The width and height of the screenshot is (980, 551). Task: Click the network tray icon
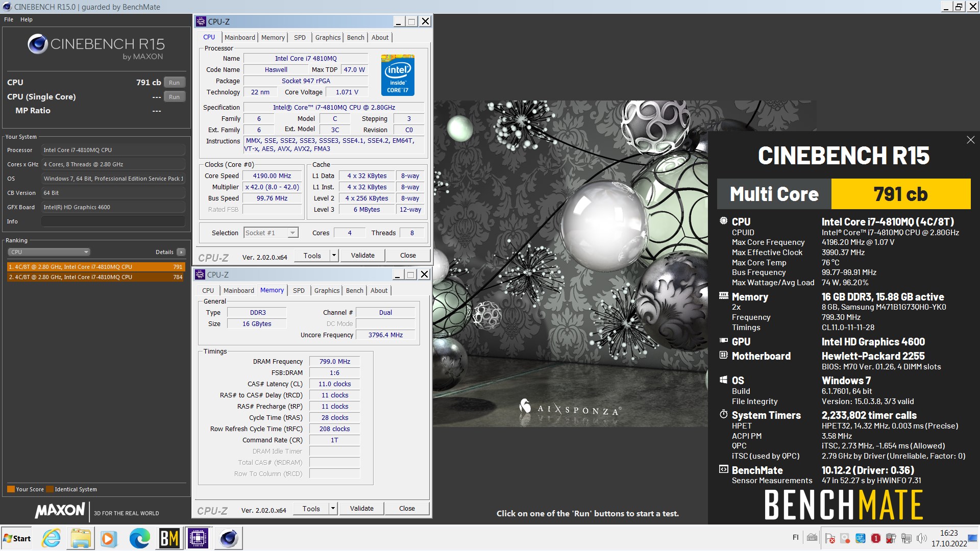pos(906,538)
